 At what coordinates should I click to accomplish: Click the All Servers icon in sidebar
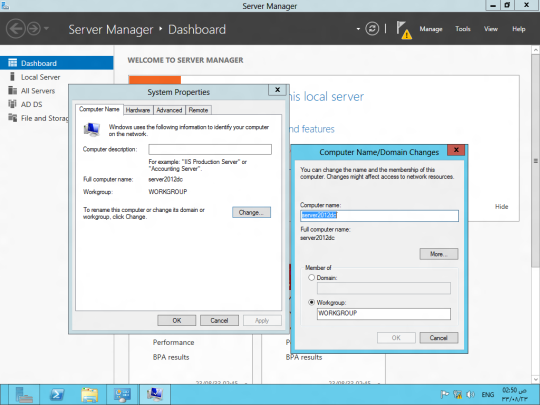point(12,90)
